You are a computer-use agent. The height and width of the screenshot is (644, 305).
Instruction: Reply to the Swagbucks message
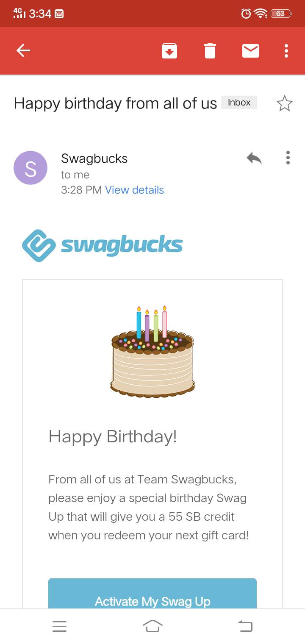pos(254,158)
